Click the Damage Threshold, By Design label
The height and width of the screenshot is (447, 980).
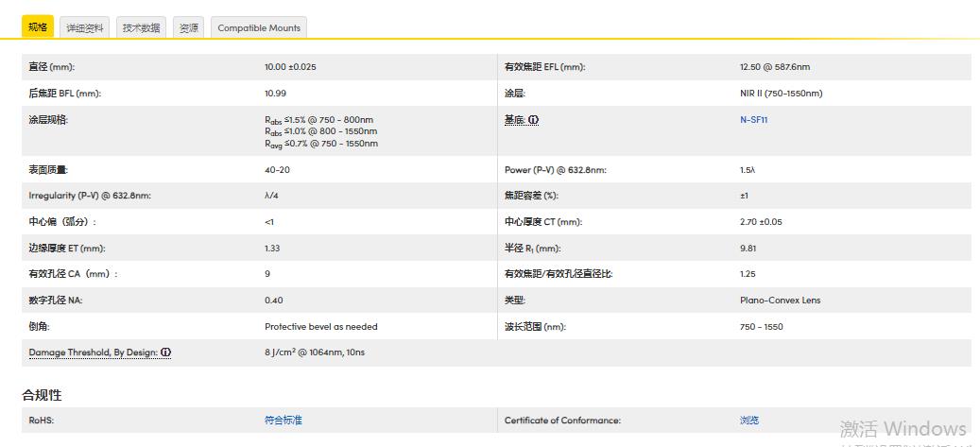[x=94, y=352]
